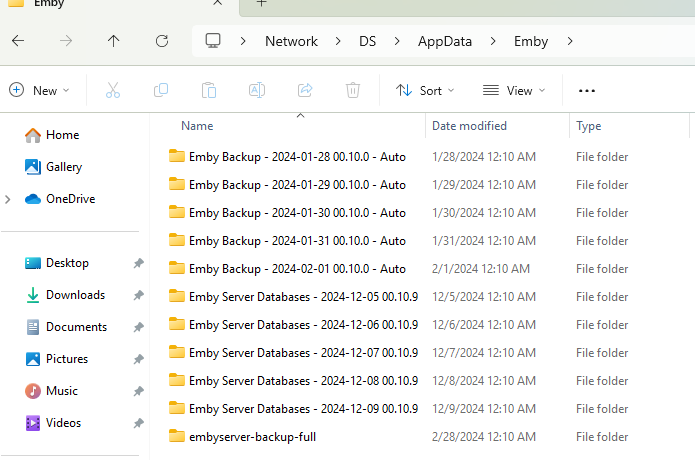Open the See more ellipsis menu

pos(587,91)
